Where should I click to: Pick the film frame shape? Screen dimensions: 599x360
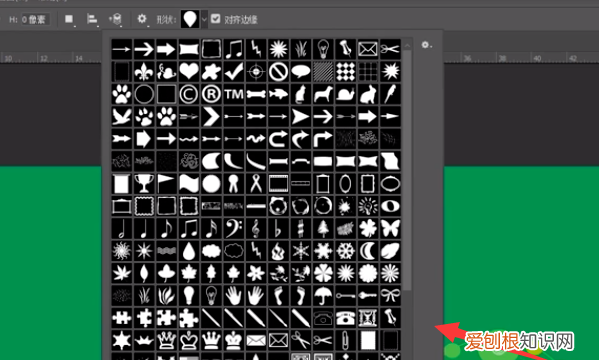tap(278, 183)
